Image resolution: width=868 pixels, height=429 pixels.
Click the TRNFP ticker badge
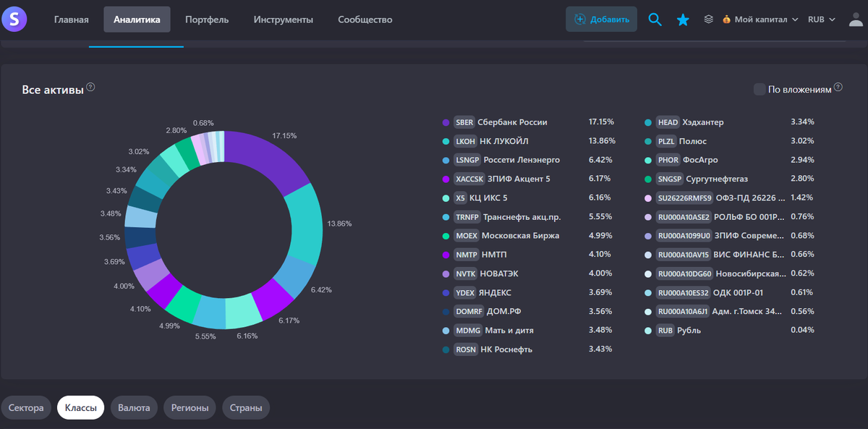[467, 216]
